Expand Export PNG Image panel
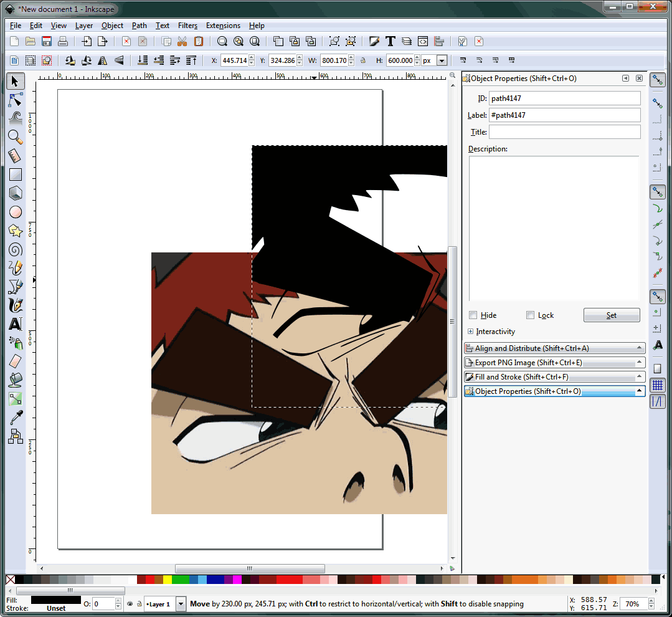The height and width of the screenshot is (617, 672). [x=554, y=363]
